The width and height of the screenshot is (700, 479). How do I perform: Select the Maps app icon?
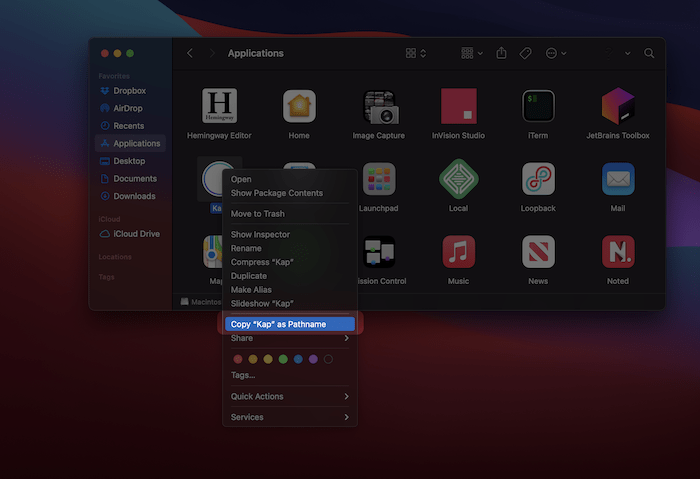pos(212,252)
